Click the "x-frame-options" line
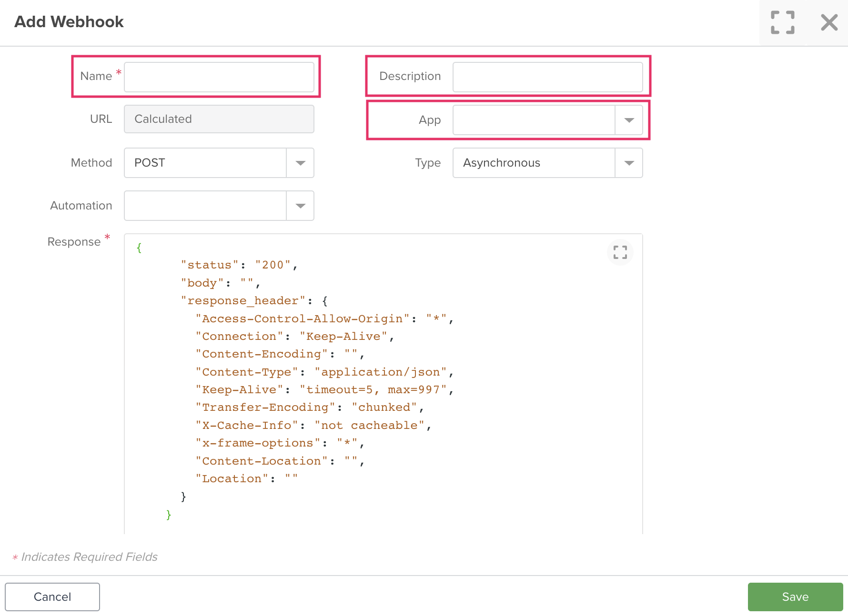Screen dimensions: 848x616 (280, 443)
